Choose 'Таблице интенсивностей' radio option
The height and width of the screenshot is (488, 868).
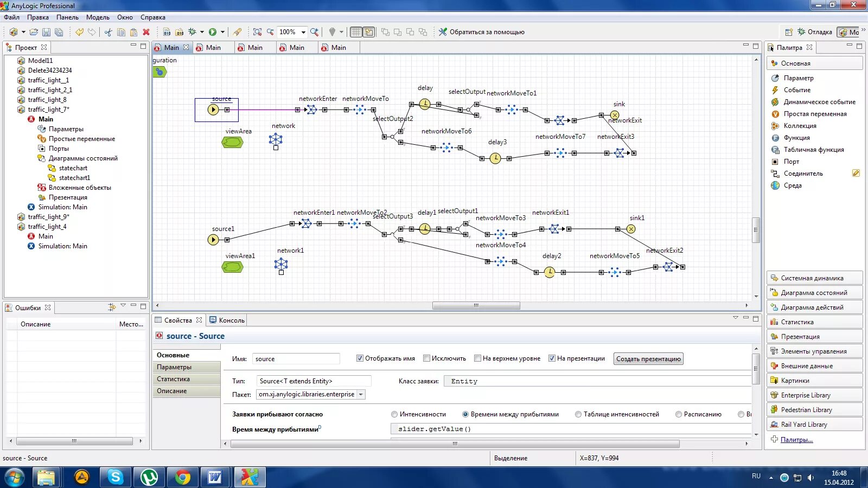(578, 414)
